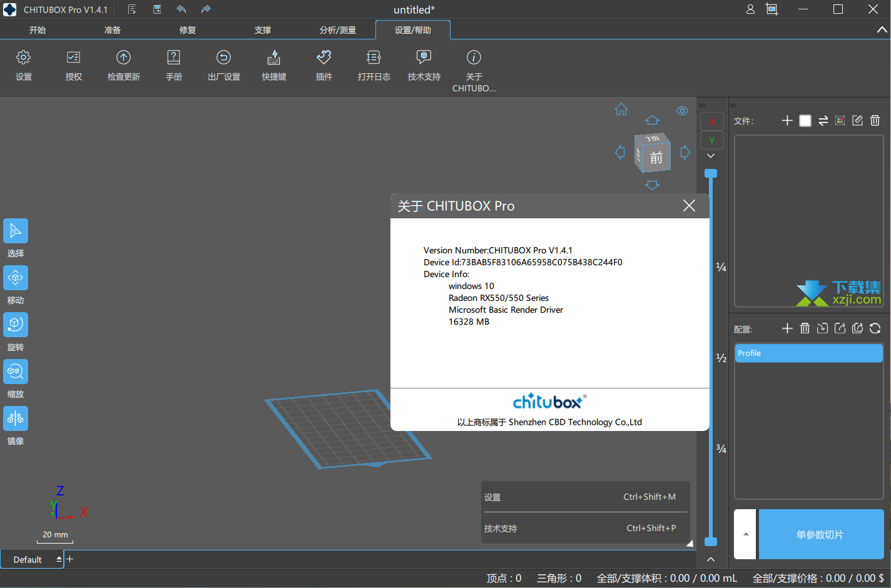Click the export profile icon in 配置
Screen dimensions: 891x588
[840, 328]
